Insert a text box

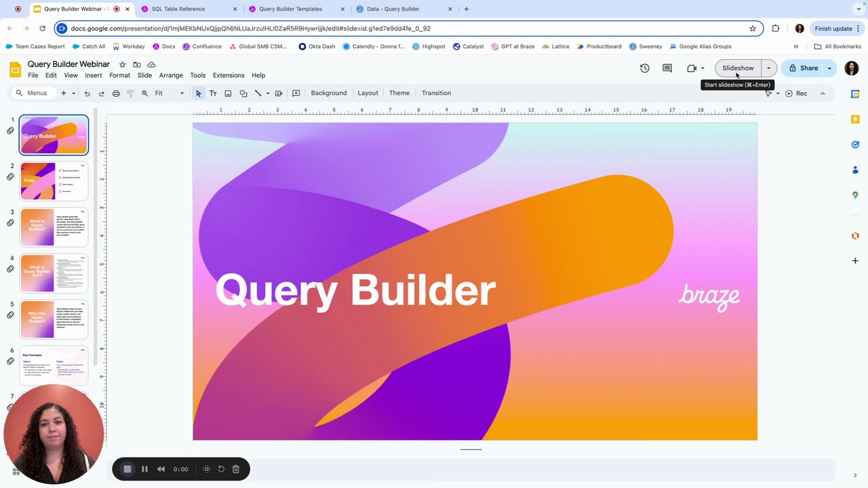tap(213, 93)
